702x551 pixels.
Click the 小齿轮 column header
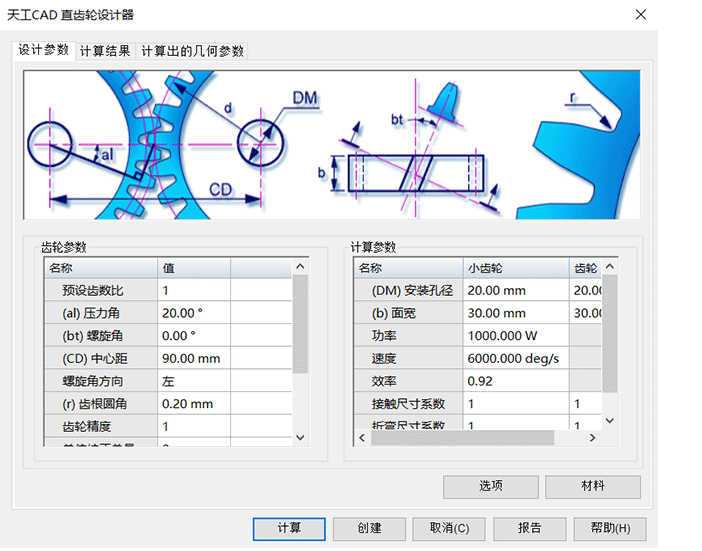[516, 268]
